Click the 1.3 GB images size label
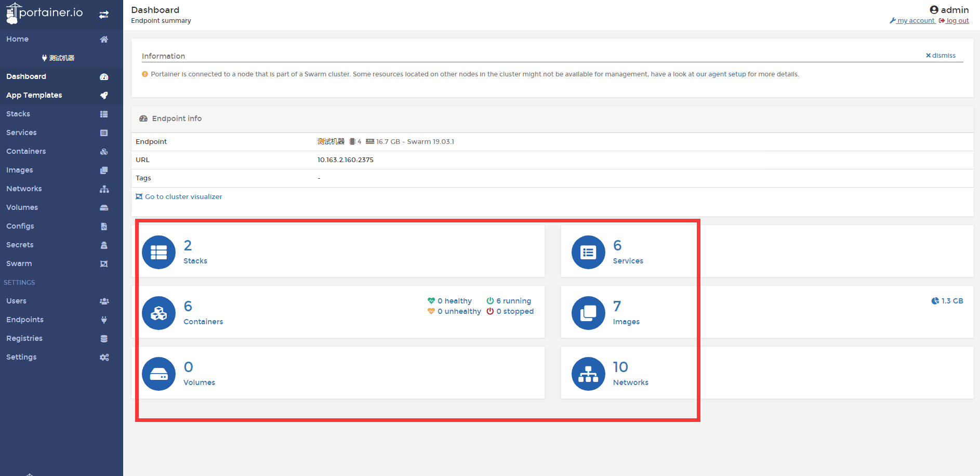Image resolution: width=980 pixels, height=476 pixels. (947, 301)
